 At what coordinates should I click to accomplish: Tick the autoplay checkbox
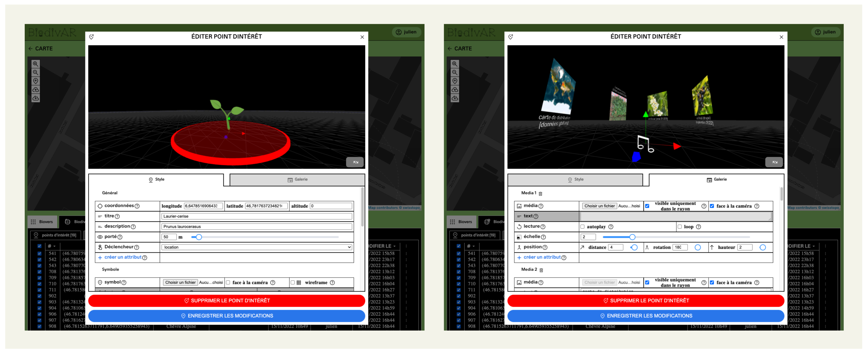582,227
